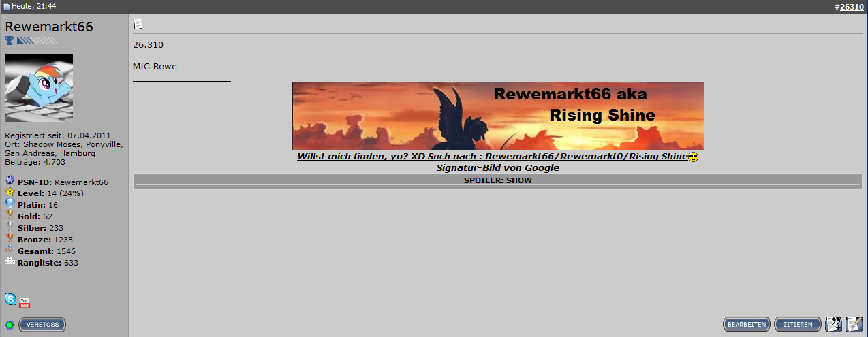Open the 'Willst mich finden, yo?' signature link
The height and width of the screenshot is (337, 868).
point(493,157)
